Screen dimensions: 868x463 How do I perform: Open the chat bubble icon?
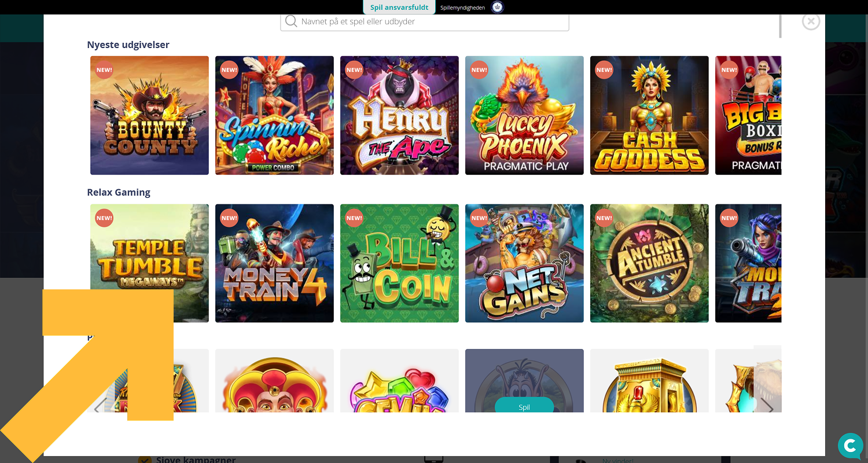tap(851, 446)
